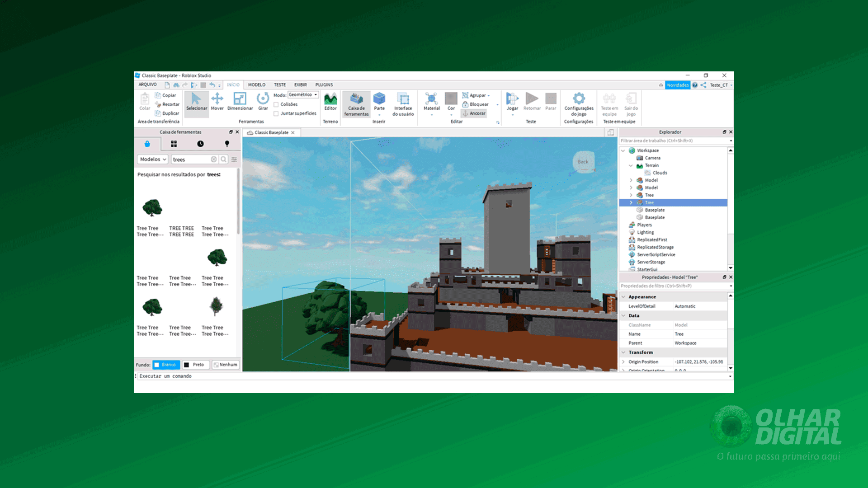
Task: Collapse the Terrain tree node
Action: 631,166
